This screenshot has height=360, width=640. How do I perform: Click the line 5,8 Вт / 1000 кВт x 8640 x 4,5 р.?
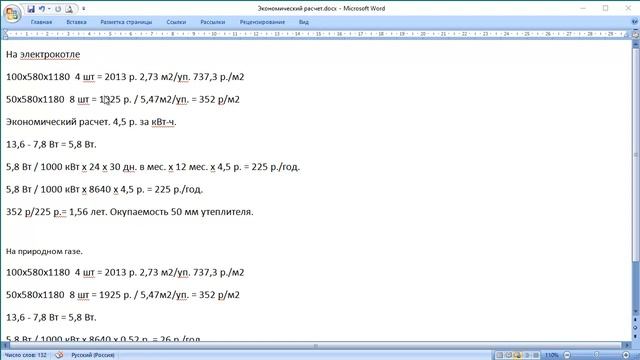[104, 189]
